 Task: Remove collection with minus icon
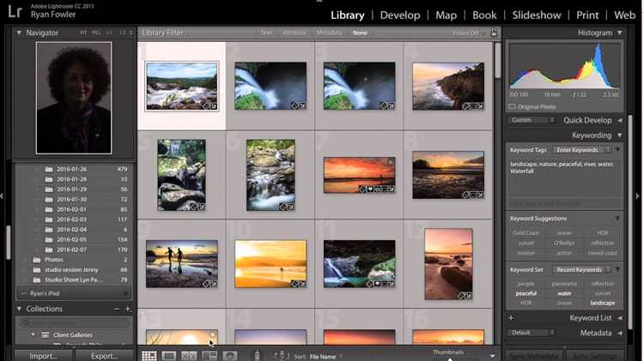[117, 309]
